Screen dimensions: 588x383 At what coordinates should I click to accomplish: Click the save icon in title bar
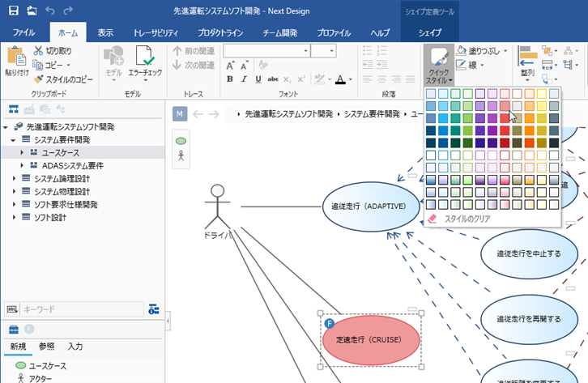pyautogui.click(x=13, y=11)
